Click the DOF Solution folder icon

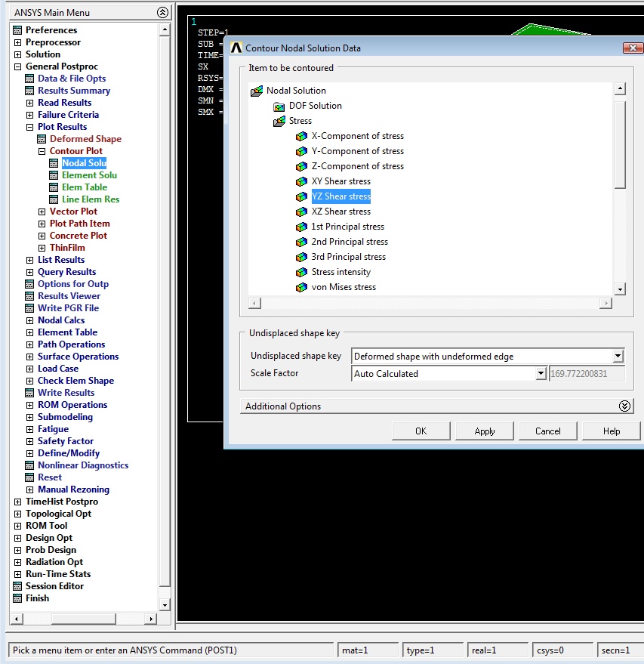pyautogui.click(x=279, y=107)
